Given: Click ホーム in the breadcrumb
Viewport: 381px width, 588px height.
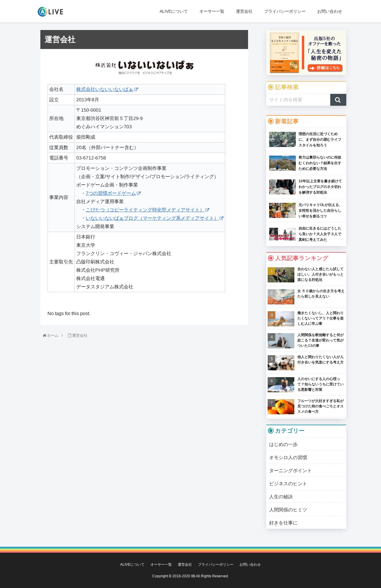Looking at the screenshot, I should pos(53,336).
